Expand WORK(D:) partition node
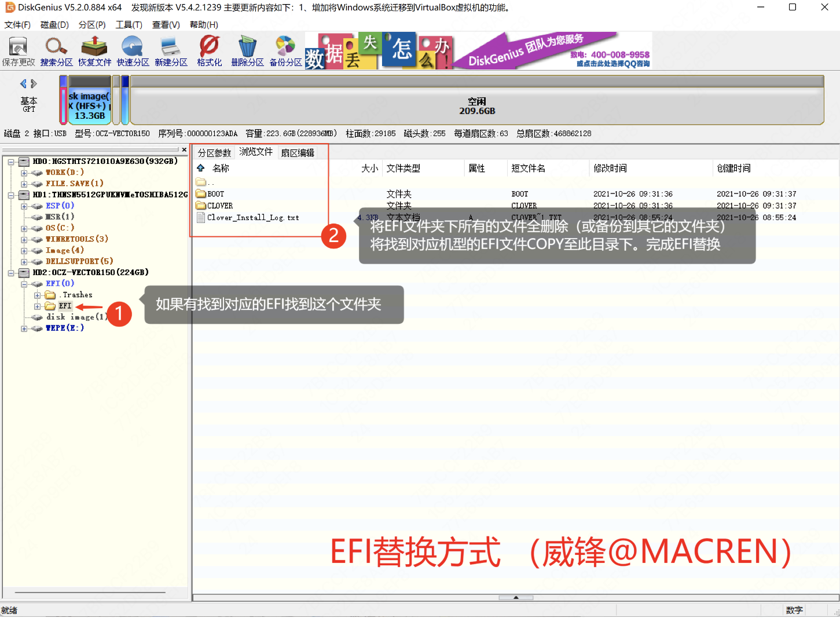 point(24,173)
